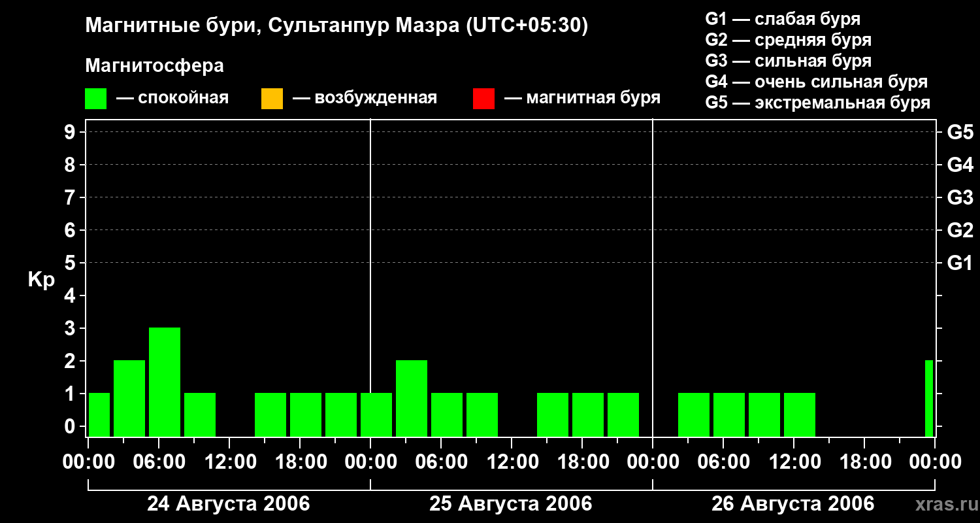Click the Kp 2 bar on 24 August
The height and width of the screenshot is (523, 980).
[129, 398]
